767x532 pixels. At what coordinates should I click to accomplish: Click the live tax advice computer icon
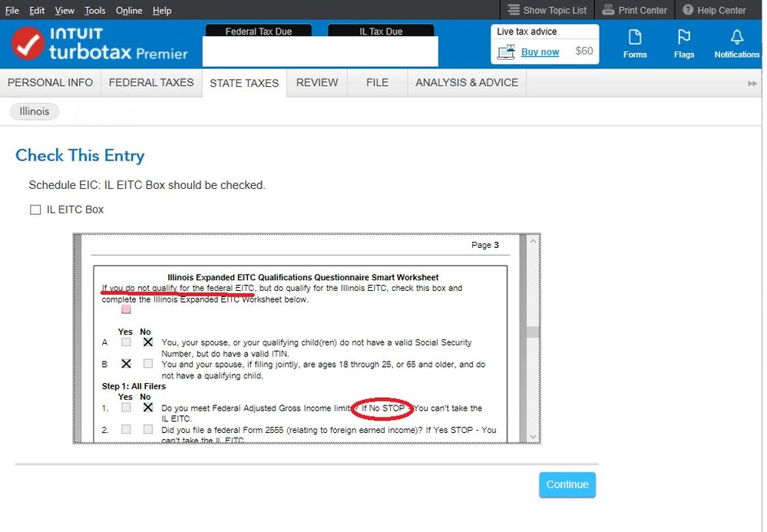pos(506,52)
